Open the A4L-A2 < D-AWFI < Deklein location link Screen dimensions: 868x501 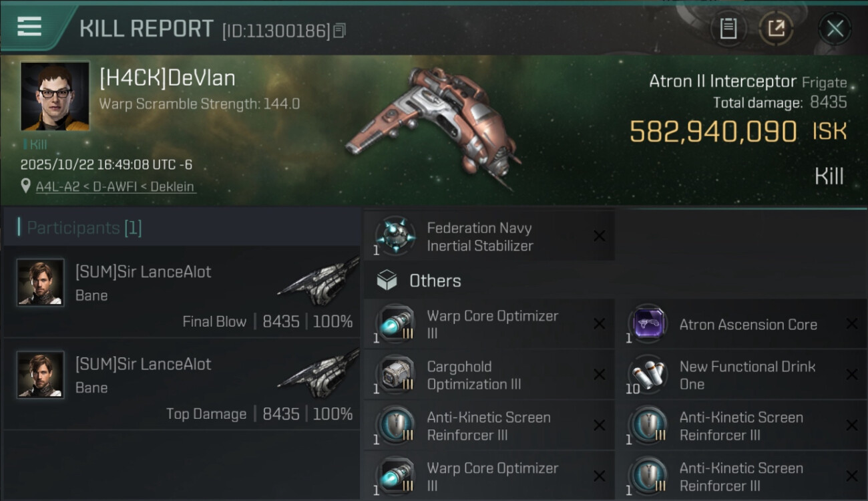(x=116, y=186)
